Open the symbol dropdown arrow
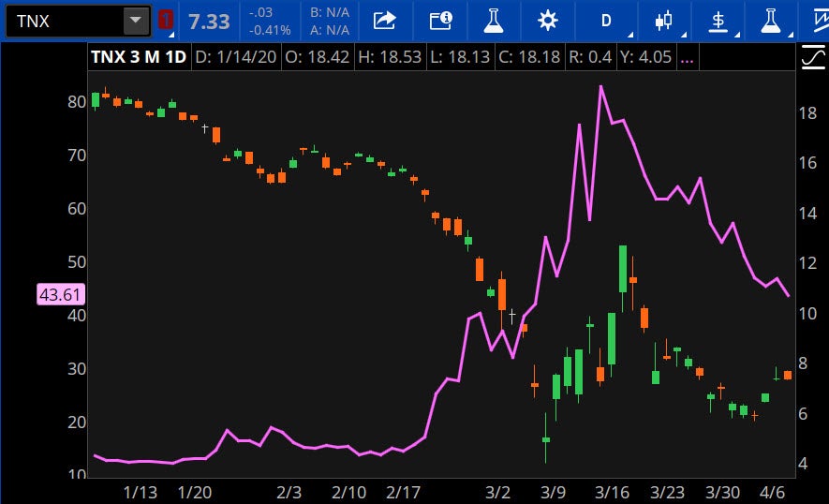Screen dimensions: 829x504 [137, 22]
